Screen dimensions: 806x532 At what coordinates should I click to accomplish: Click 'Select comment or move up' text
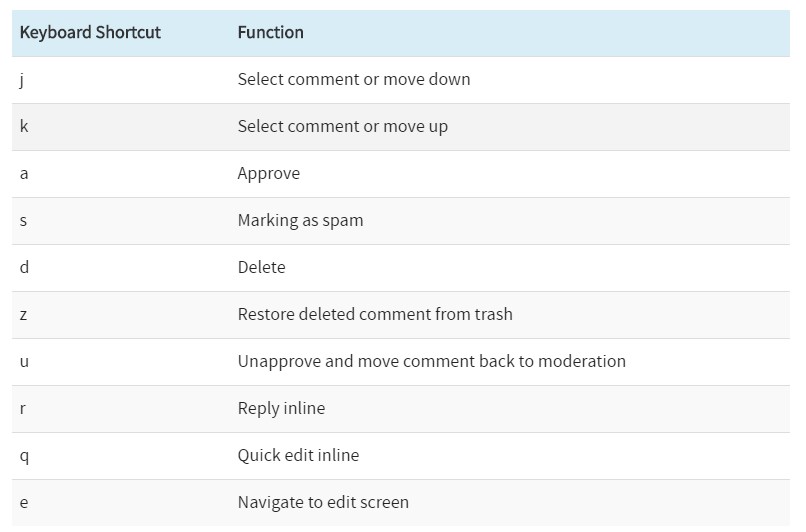(342, 127)
